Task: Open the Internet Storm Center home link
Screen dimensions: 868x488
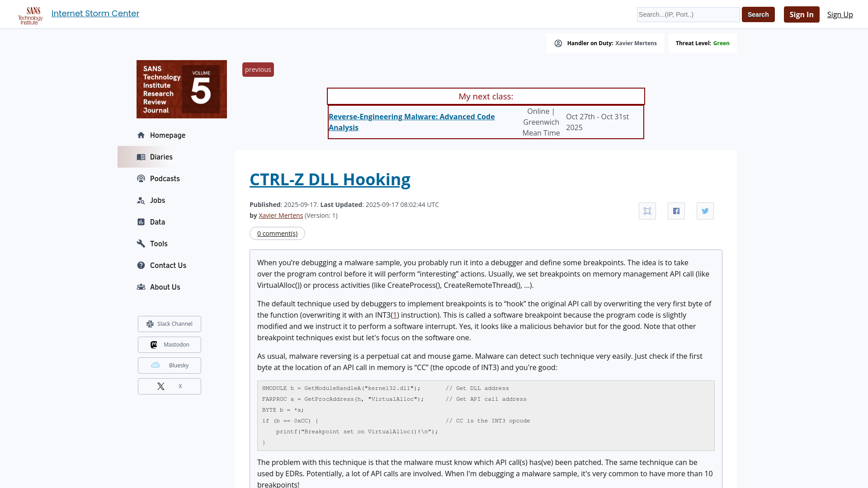Action: (x=95, y=14)
